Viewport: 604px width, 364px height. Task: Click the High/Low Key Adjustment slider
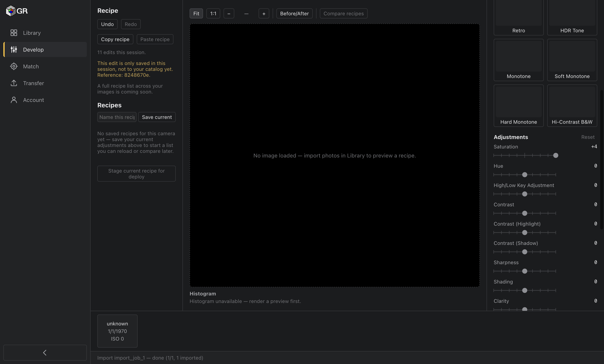525,194
